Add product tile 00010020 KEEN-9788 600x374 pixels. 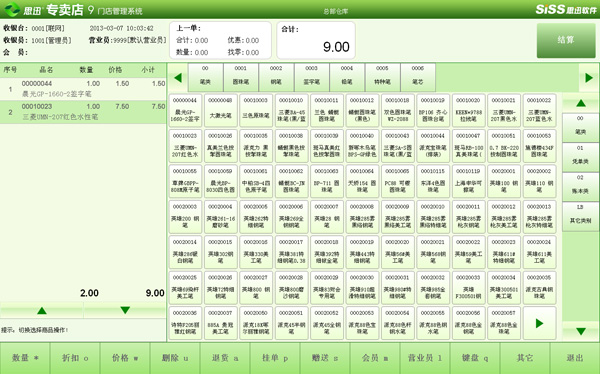point(468,110)
